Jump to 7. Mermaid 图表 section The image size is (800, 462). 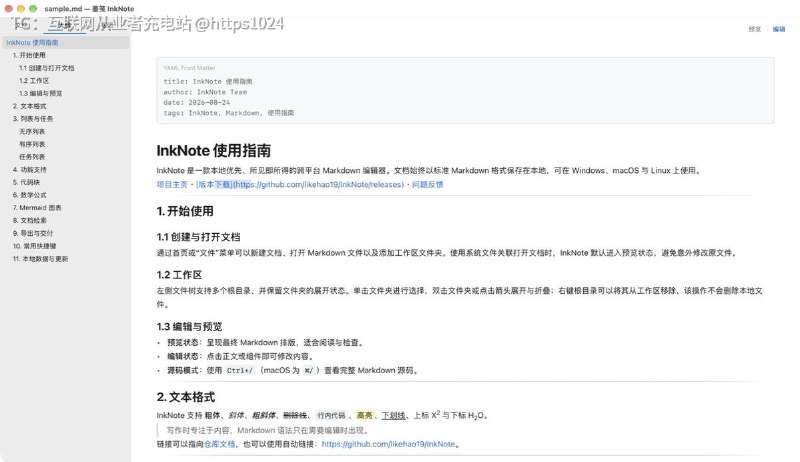pos(37,208)
